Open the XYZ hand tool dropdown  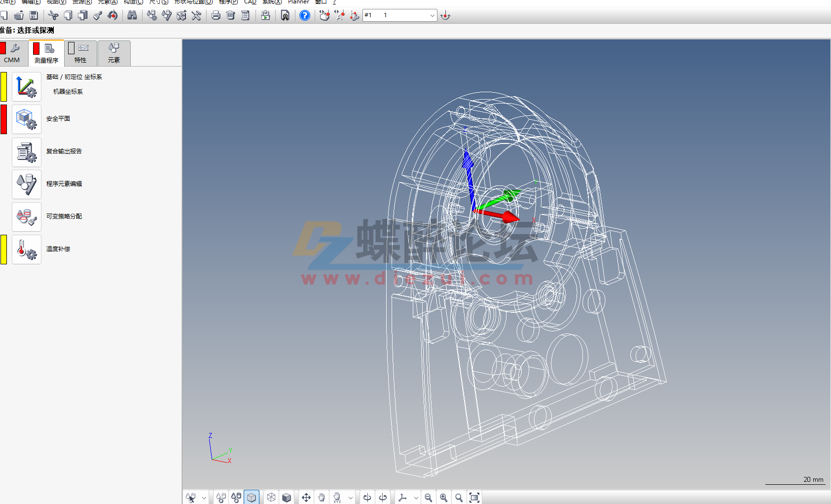click(x=350, y=497)
